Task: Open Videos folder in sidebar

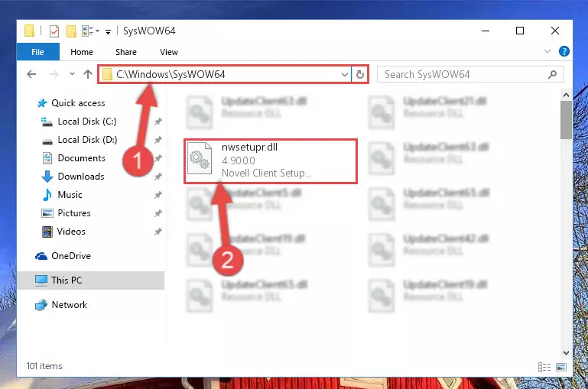Action: point(71,232)
